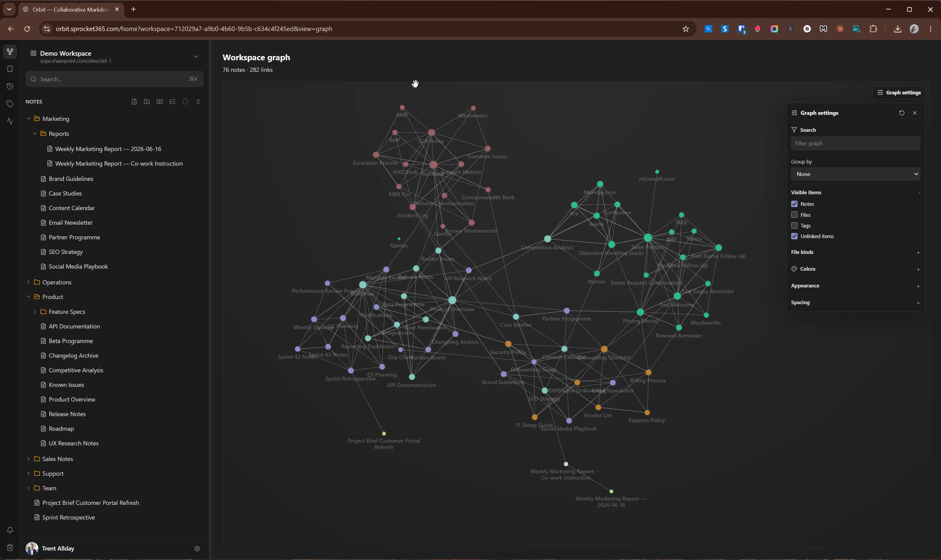Screen dimensions: 941x560
Task: Collapse the Visible items section
Action: [919, 193]
